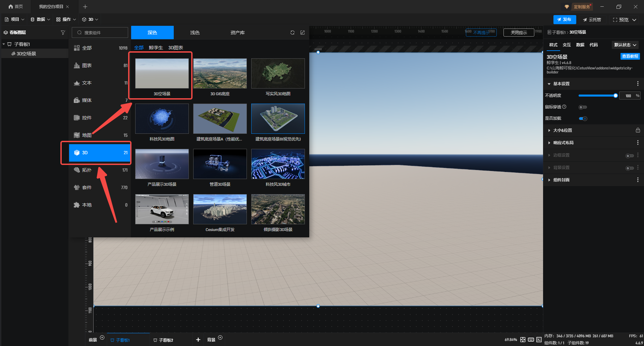Toggle the 鼠标穿透 switch
The width and height of the screenshot is (644, 346).
point(583,107)
